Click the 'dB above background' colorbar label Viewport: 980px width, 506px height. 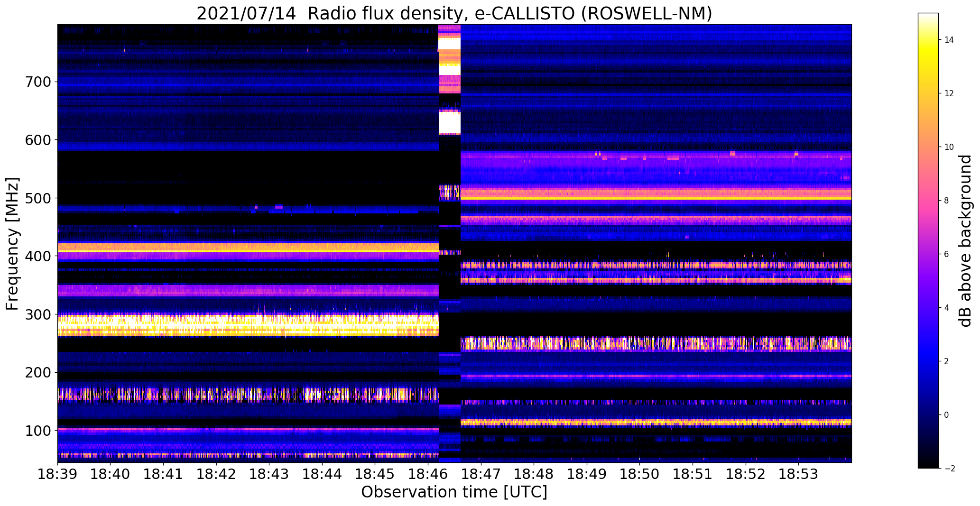(x=966, y=240)
